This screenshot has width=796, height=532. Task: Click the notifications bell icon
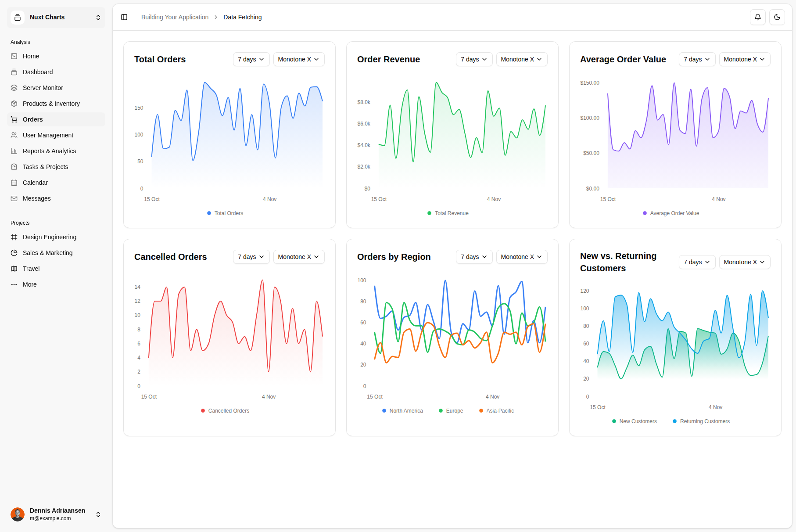pos(757,17)
